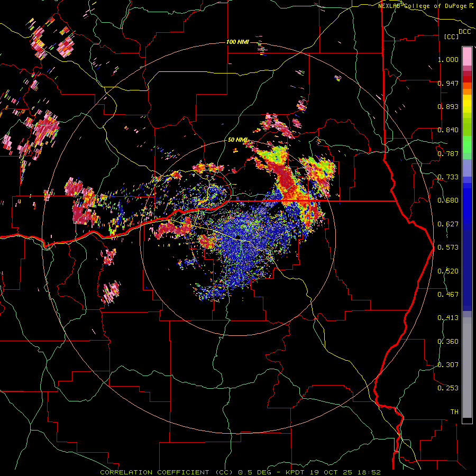The height and width of the screenshot is (476, 476).
Task: Select the 0.467 scale value
Action: pyautogui.click(x=448, y=295)
